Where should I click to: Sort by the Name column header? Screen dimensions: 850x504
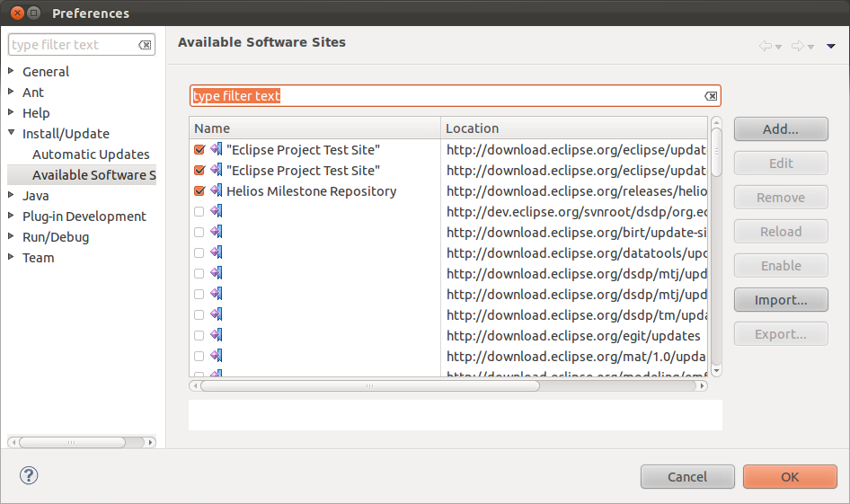tap(315, 128)
